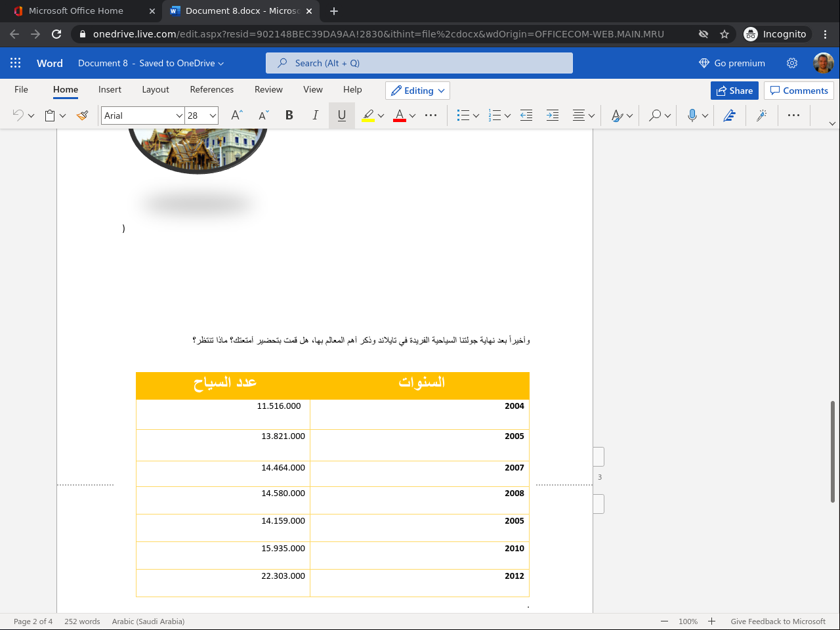Switch to the References tab
This screenshot has height=630, width=840.
click(212, 89)
